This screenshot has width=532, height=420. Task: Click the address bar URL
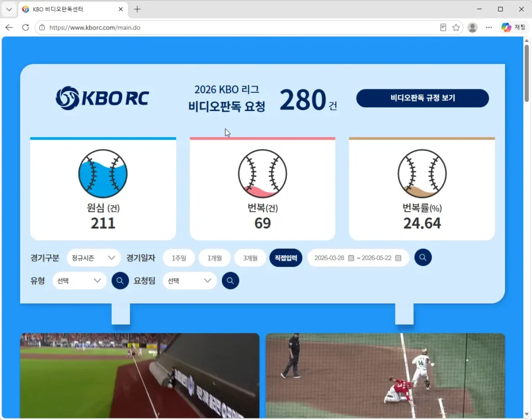pos(95,28)
